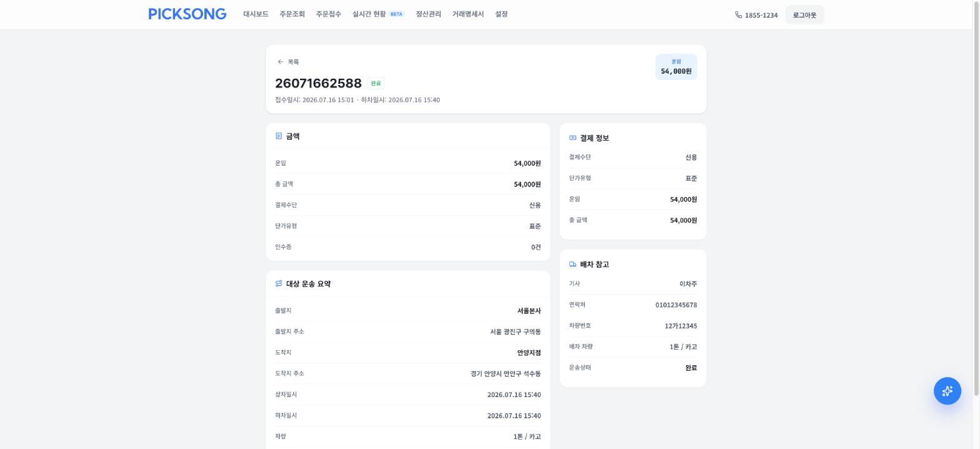Click the PICKSONG logo
This screenshot has width=980, height=449.
point(187,14)
